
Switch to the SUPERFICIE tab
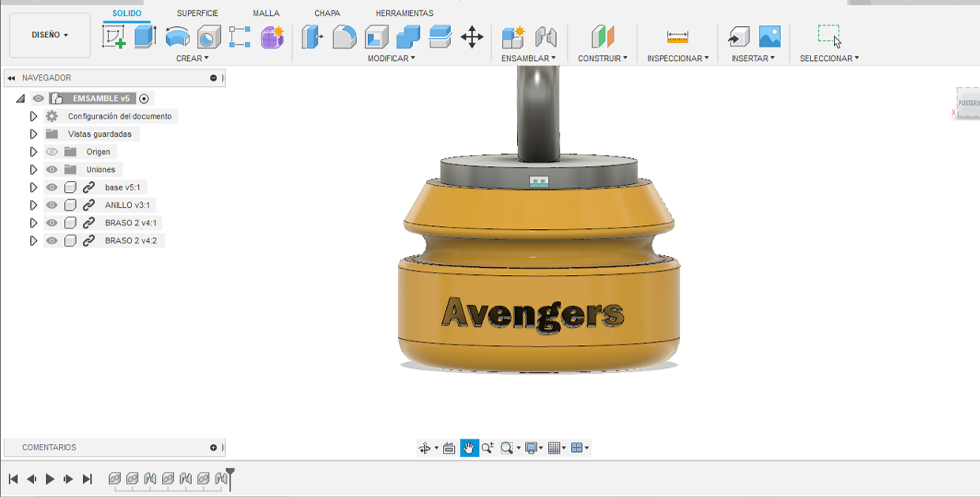coord(197,13)
